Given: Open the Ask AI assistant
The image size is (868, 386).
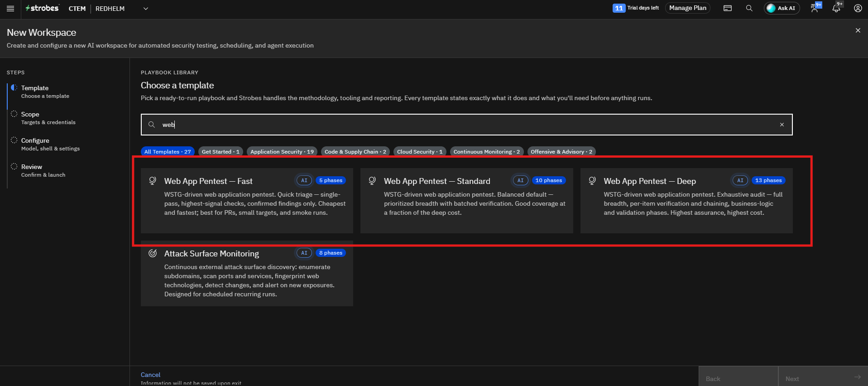Looking at the screenshot, I should (x=782, y=8).
